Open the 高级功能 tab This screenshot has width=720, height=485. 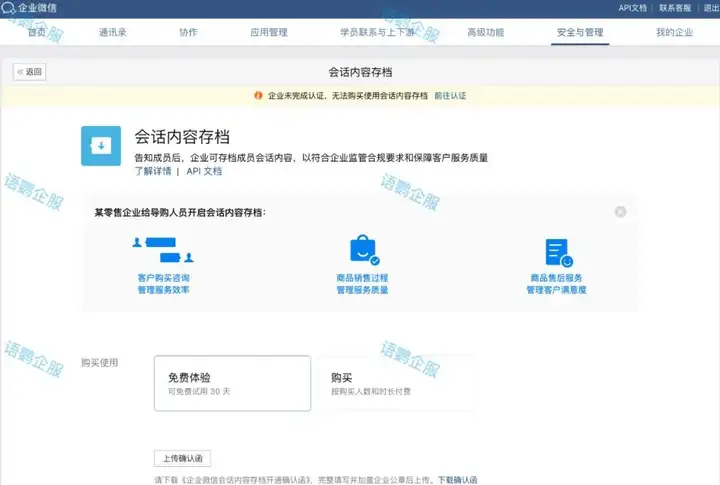(x=485, y=33)
